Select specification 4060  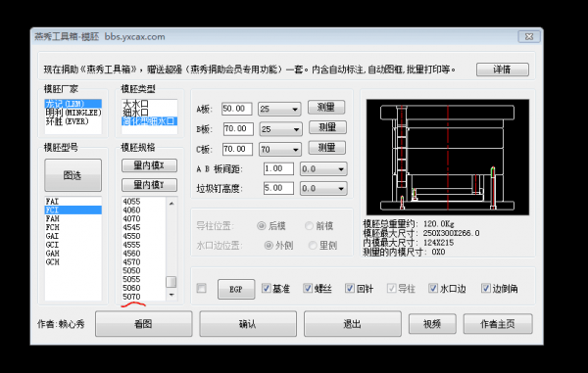(x=143, y=210)
